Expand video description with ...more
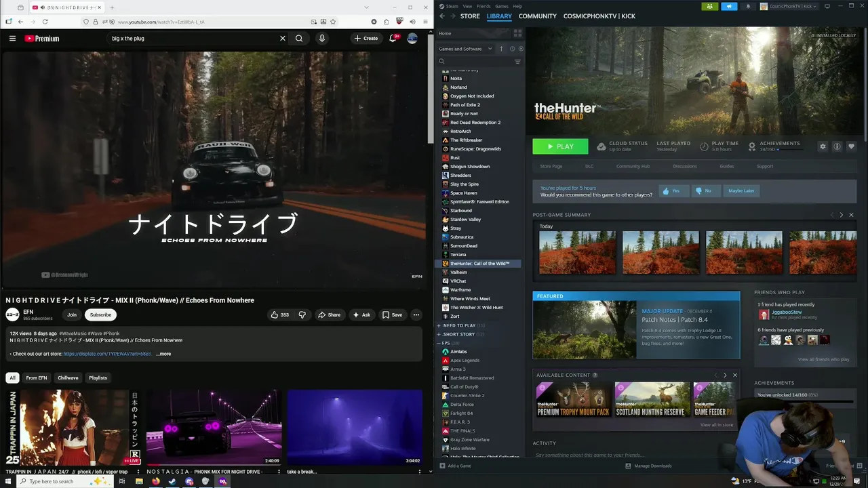Viewport: 868px width, 488px height. tap(163, 354)
